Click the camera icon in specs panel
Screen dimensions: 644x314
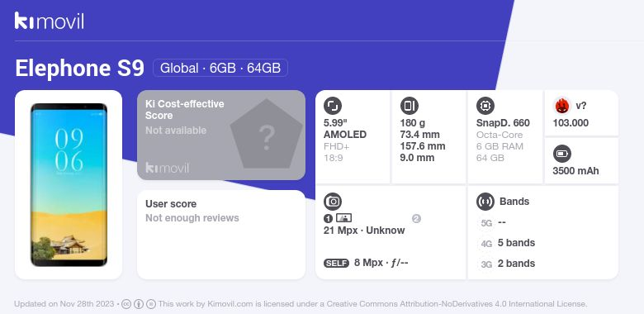pos(333,202)
